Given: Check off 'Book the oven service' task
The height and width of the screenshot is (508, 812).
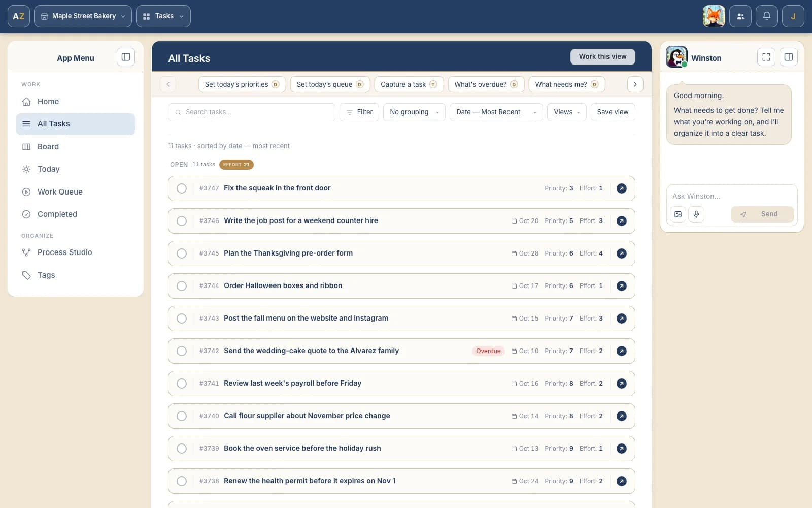Looking at the screenshot, I should point(182,449).
